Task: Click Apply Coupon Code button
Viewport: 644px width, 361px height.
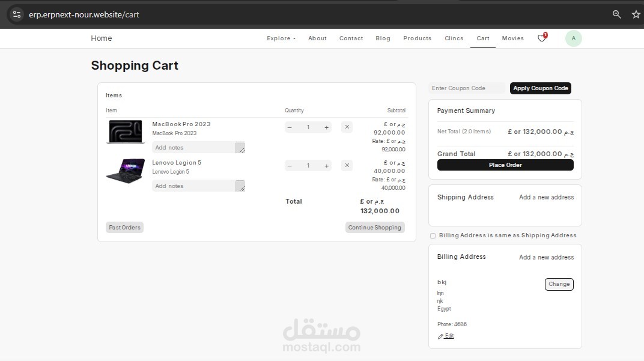Action: pos(541,88)
